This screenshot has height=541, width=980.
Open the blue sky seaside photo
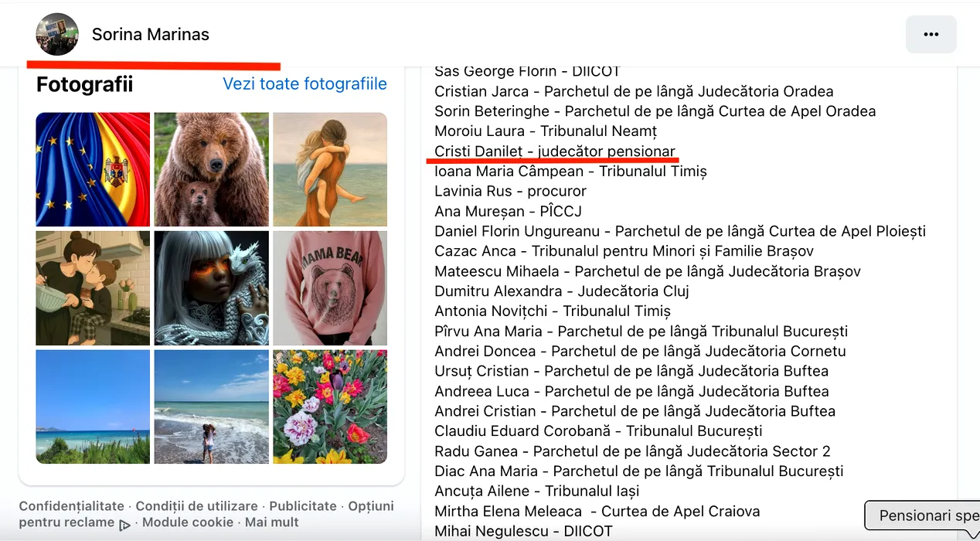pyautogui.click(x=93, y=407)
